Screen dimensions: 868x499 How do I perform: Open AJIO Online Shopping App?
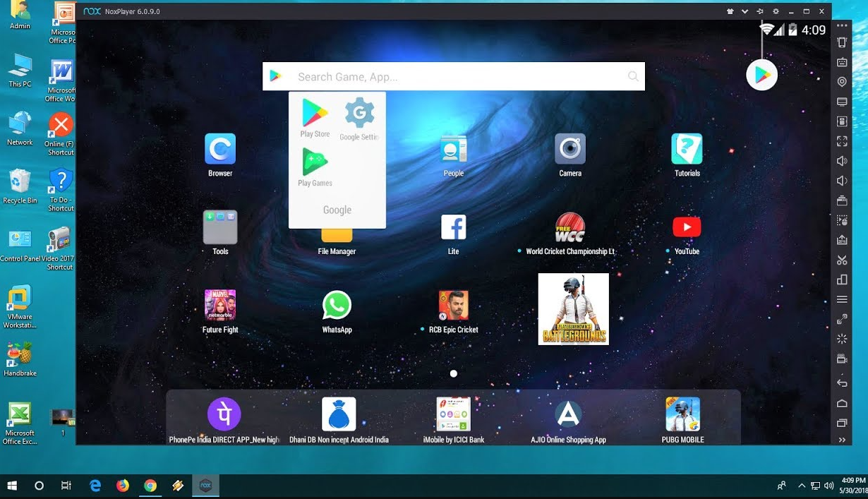pyautogui.click(x=568, y=420)
